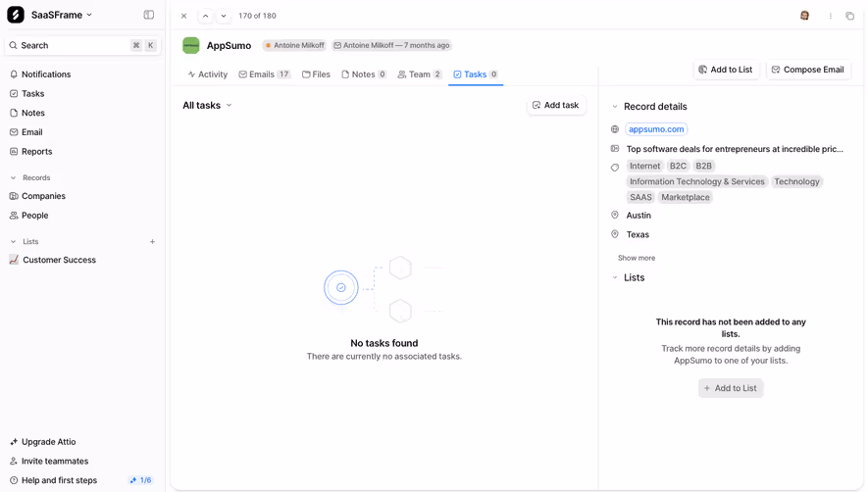Click the B2B category tag

click(703, 166)
